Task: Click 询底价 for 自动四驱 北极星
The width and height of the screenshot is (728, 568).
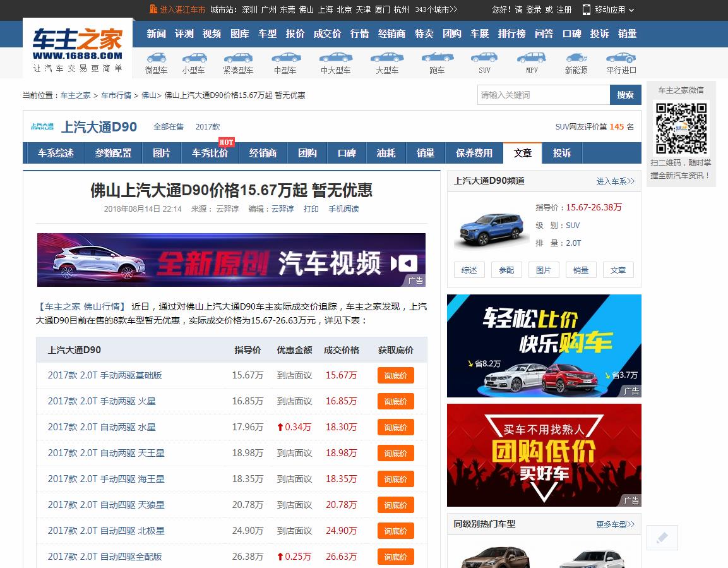Action: coord(396,531)
